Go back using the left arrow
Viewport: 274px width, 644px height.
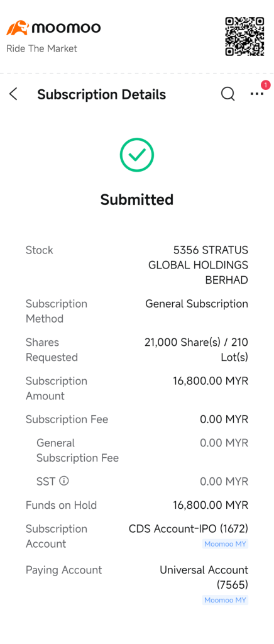tap(13, 94)
